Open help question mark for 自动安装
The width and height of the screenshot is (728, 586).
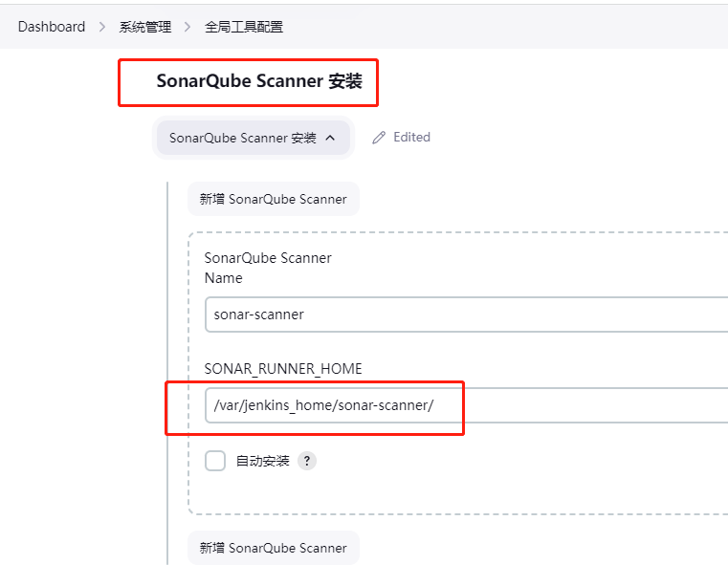point(307,461)
